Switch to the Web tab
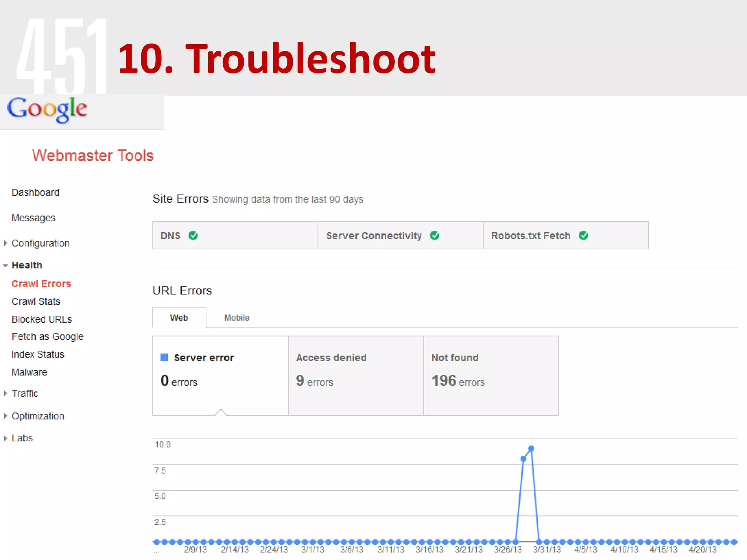The image size is (747, 560). [x=179, y=318]
